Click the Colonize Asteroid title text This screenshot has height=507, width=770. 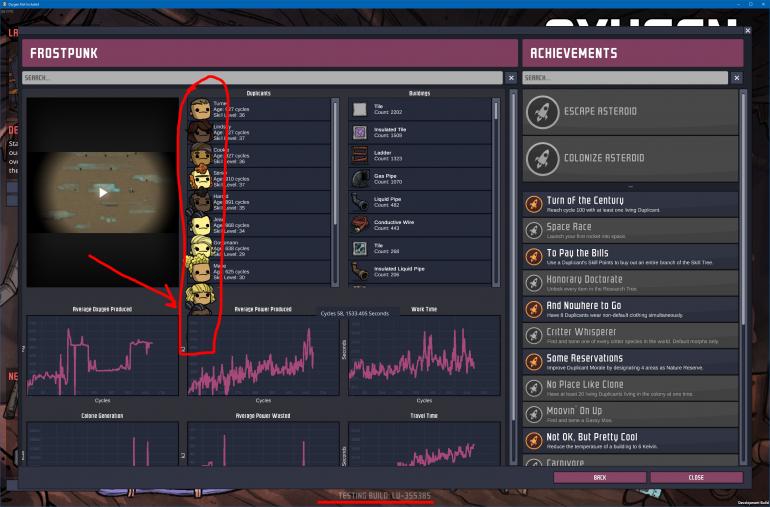click(x=604, y=158)
